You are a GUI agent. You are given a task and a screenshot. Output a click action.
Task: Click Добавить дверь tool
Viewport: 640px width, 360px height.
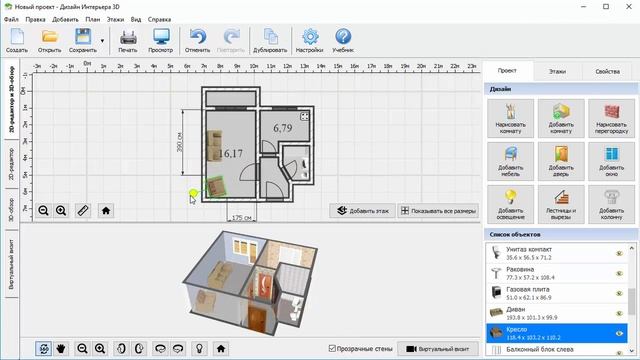(561, 161)
